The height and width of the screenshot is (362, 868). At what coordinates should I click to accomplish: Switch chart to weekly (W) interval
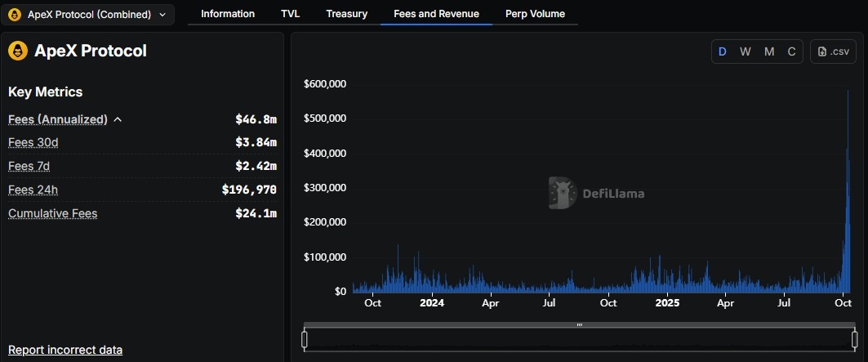pos(746,51)
